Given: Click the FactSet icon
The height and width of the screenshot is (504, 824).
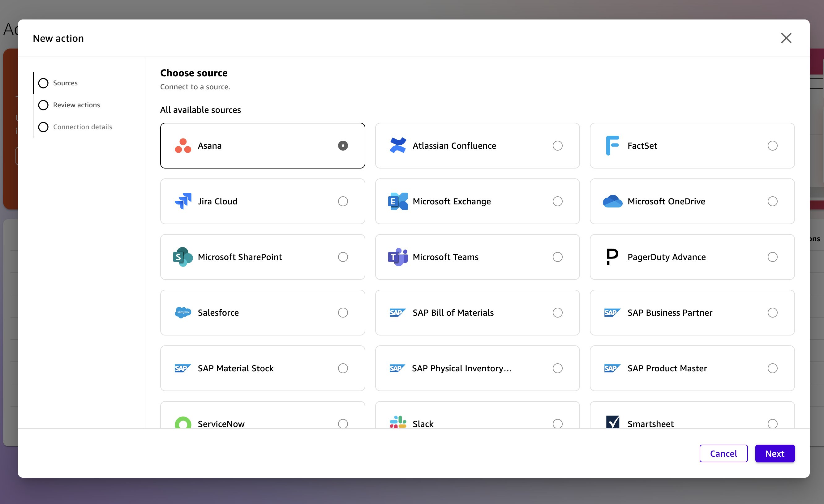Looking at the screenshot, I should 613,146.
